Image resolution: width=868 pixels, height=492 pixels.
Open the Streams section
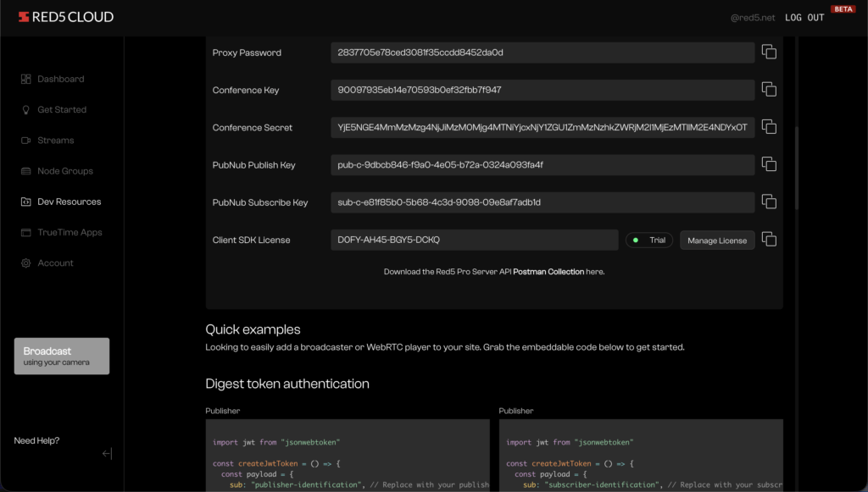point(55,141)
